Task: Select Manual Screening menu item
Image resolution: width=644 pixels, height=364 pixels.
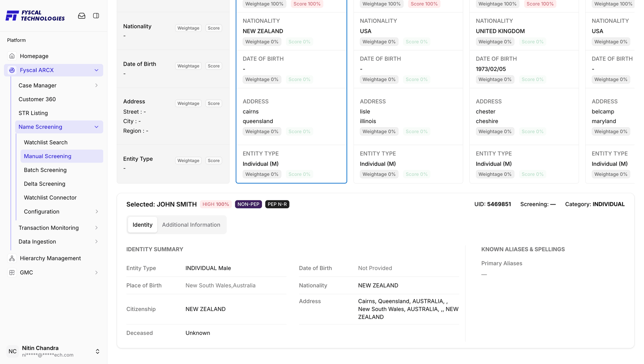Action: pos(62,156)
